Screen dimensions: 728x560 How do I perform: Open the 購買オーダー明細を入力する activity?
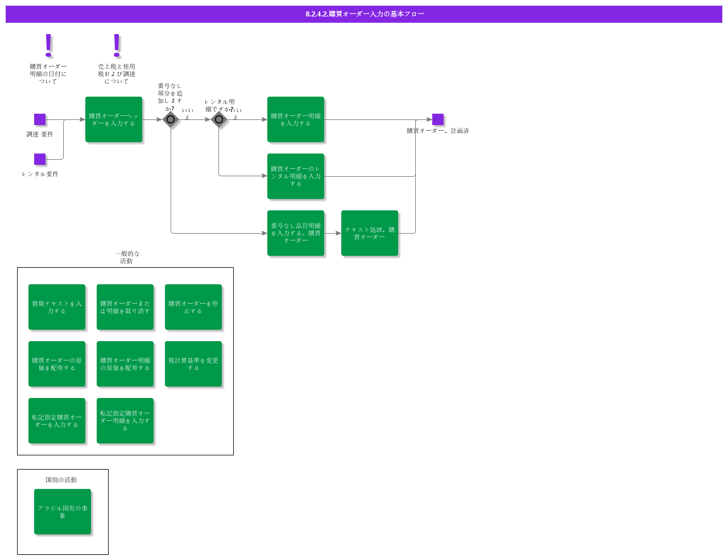296,119
